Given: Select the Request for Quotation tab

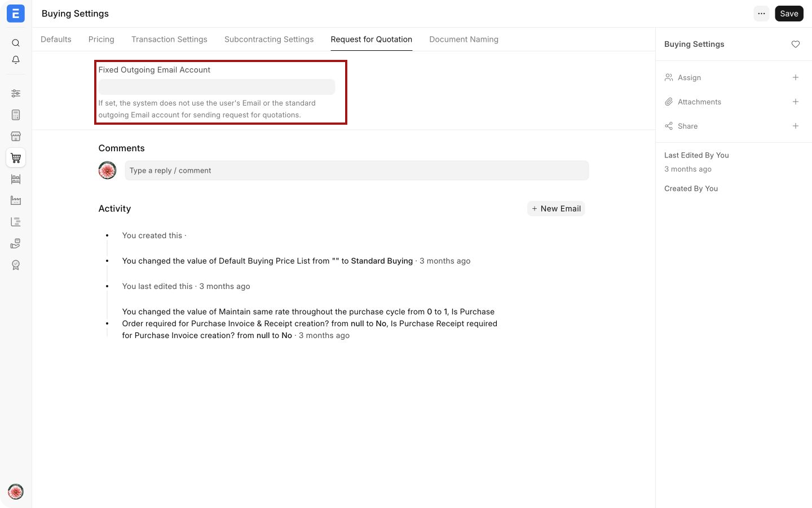Looking at the screenshot, I should [x=372, y=40].
